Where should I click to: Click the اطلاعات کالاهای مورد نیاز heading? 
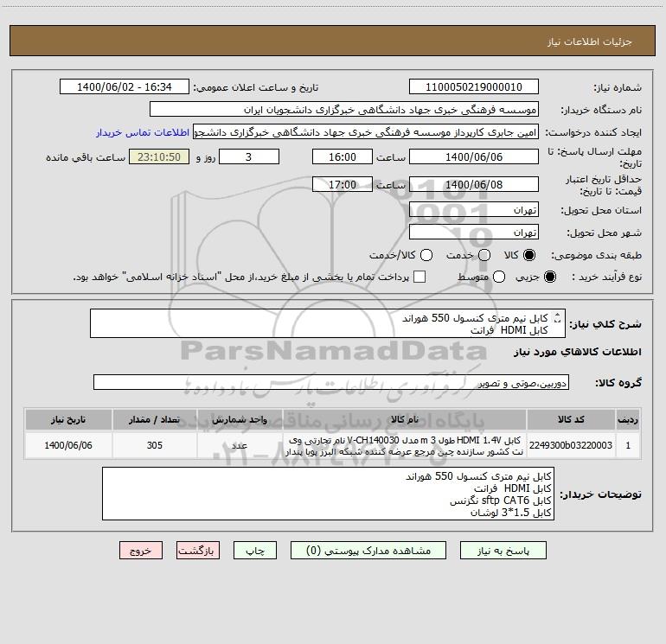pos(577,352)
